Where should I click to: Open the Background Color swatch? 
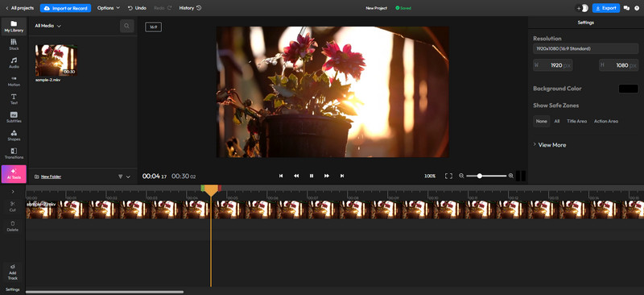pyautogui.click(x=629, y=89)
